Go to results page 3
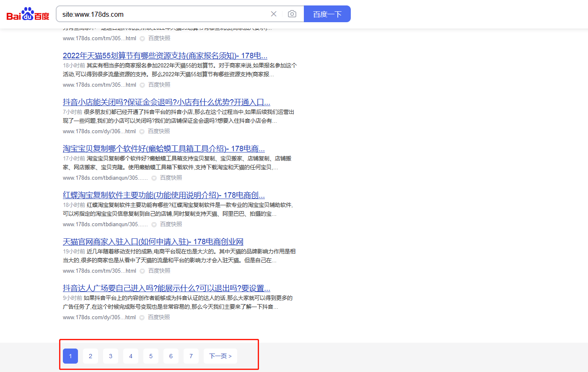Screen dimensions: 588x372 pyautogui.click(x=111, y=356)
